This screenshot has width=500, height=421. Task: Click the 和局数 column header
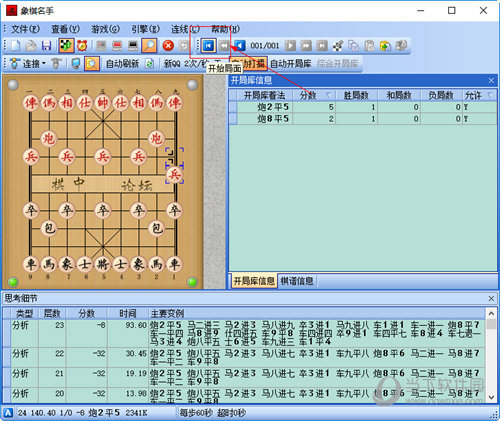pos(399,96)
